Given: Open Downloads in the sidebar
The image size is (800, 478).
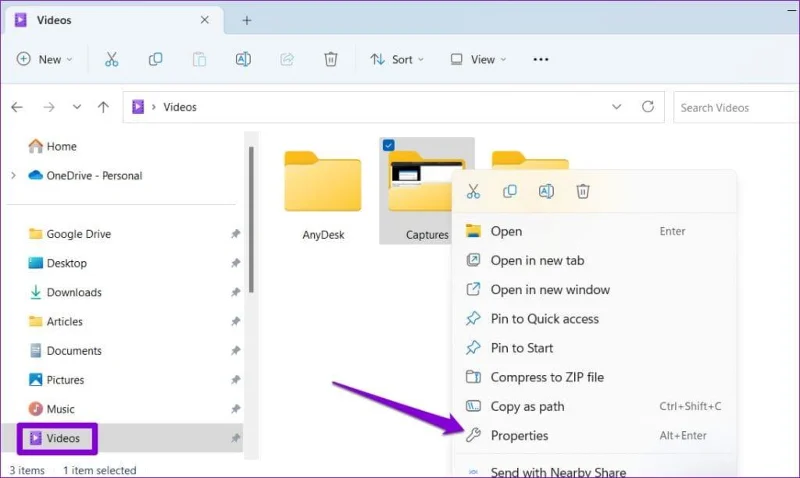Looking at the screenshot, I should click(65, 292).
